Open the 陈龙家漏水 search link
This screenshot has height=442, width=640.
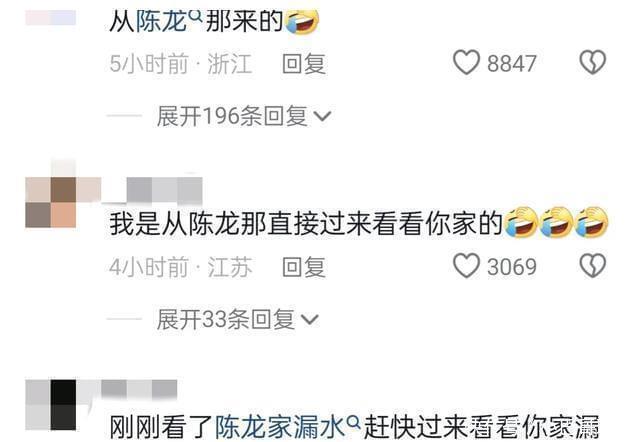281,427
